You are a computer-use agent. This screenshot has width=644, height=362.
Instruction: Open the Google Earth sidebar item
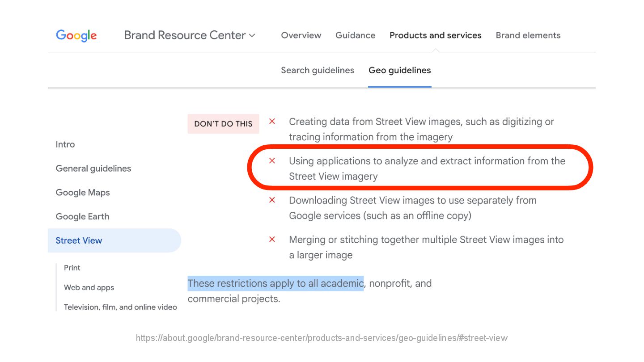[x=82, y=216]
